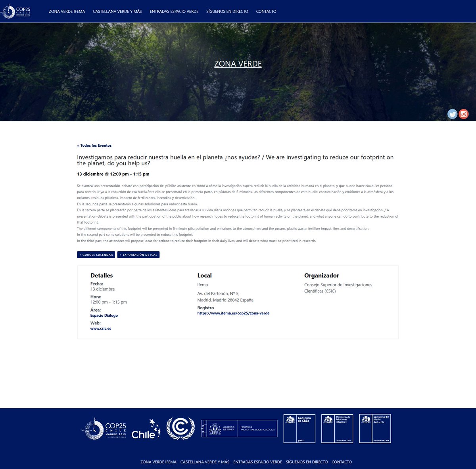Open Castellana Verde y Más in footer menu
This screenshot has width=476, height=469.
[205, 462]
